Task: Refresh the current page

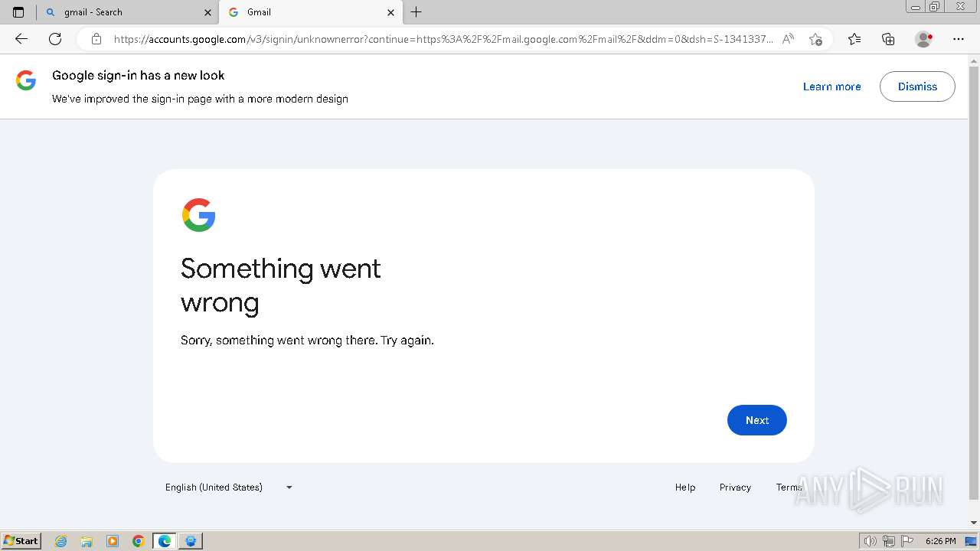Action: tap(55, 39)
